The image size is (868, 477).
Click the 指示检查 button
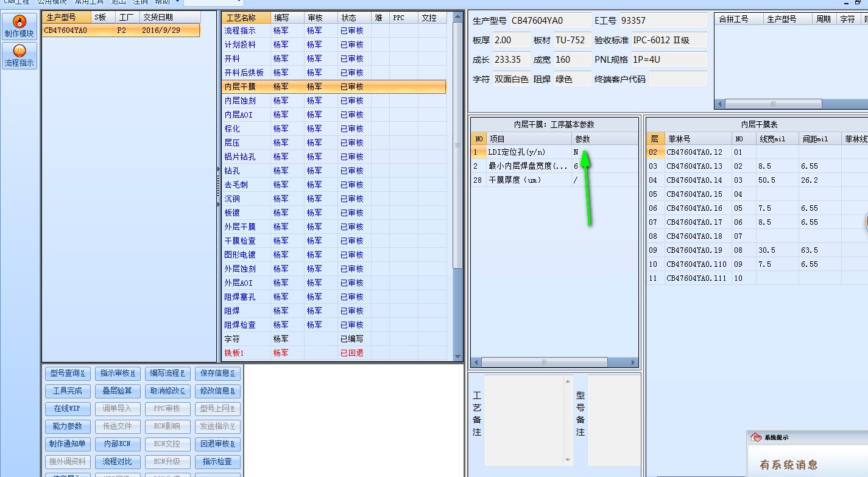point(217,462)
